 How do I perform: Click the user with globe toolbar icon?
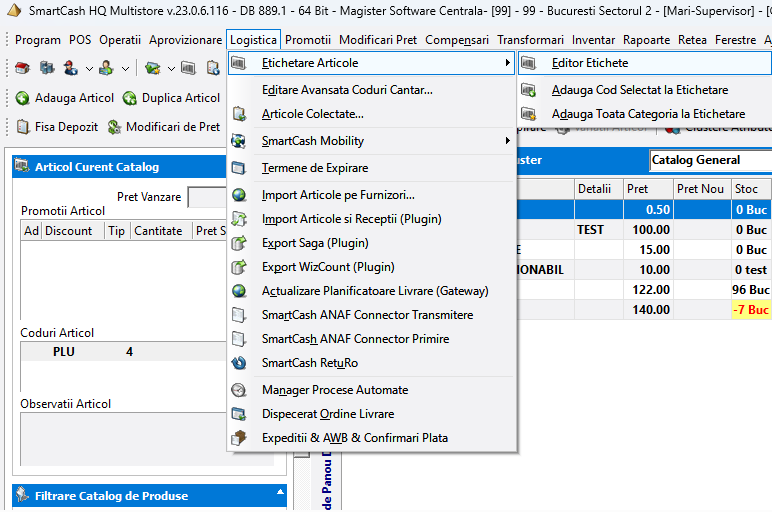tap(71, 68)
